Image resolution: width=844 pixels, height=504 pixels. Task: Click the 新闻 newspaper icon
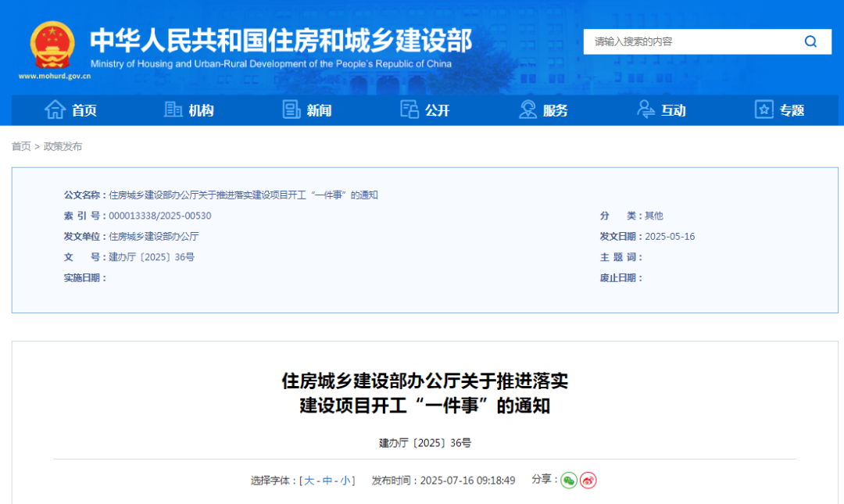[291, 110]
